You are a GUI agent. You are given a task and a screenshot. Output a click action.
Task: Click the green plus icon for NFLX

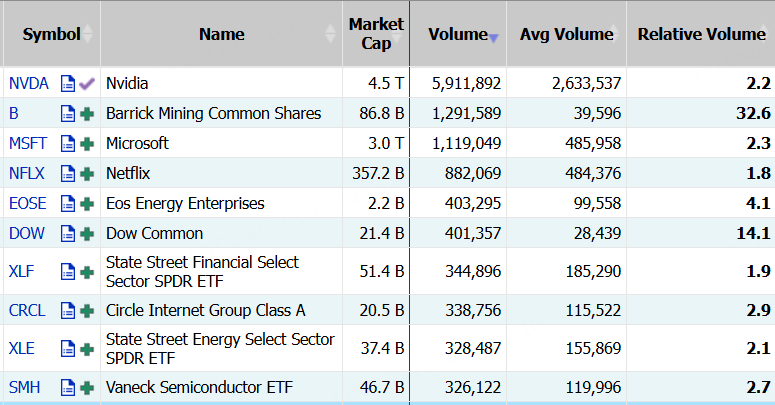[87, 173]
